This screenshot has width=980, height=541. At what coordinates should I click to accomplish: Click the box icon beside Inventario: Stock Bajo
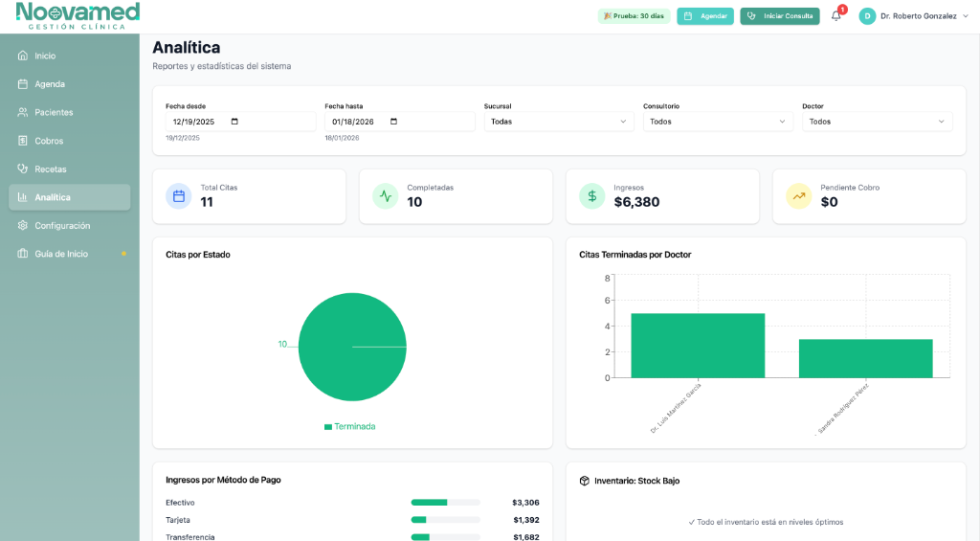585,481
